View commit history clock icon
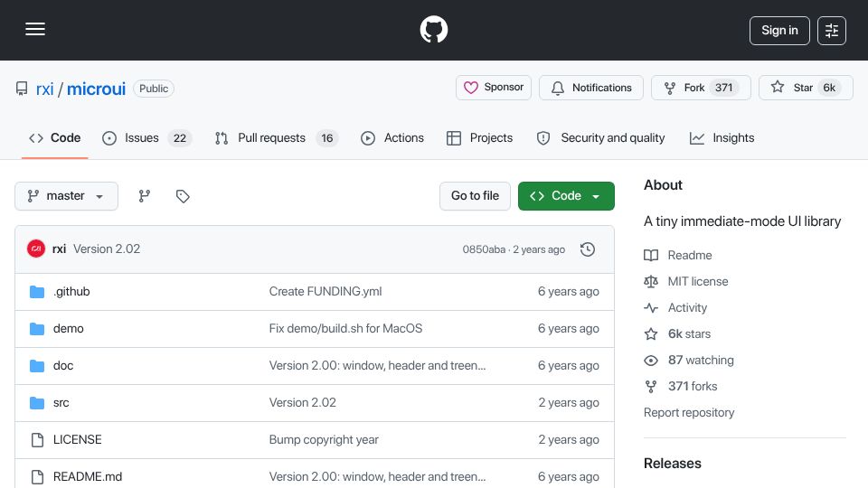Viewport: 868px width, 488px height. point(588,249)
